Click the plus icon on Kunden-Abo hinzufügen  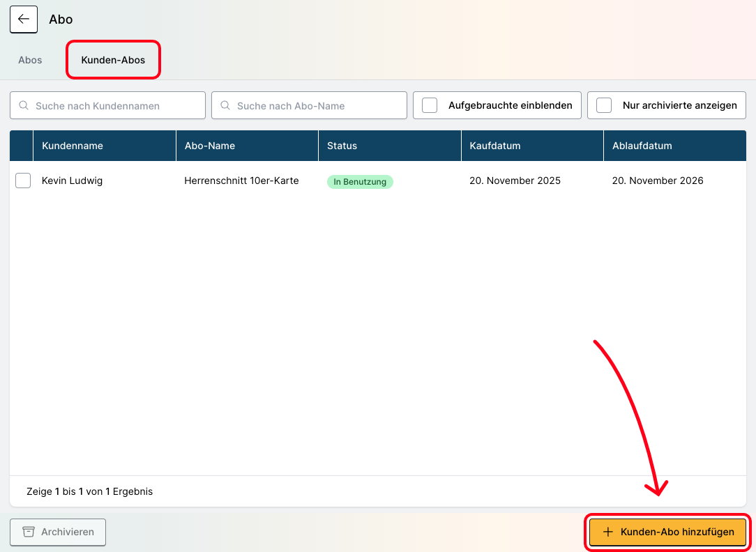(607, 532)
